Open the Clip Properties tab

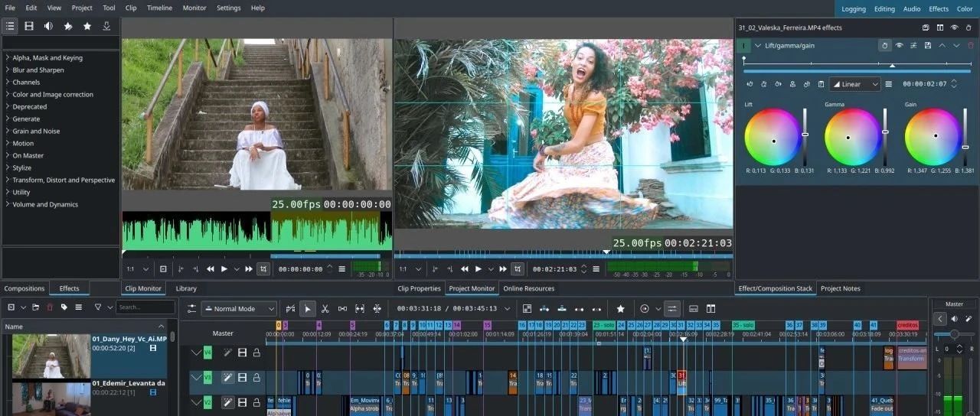pos(419,288)
